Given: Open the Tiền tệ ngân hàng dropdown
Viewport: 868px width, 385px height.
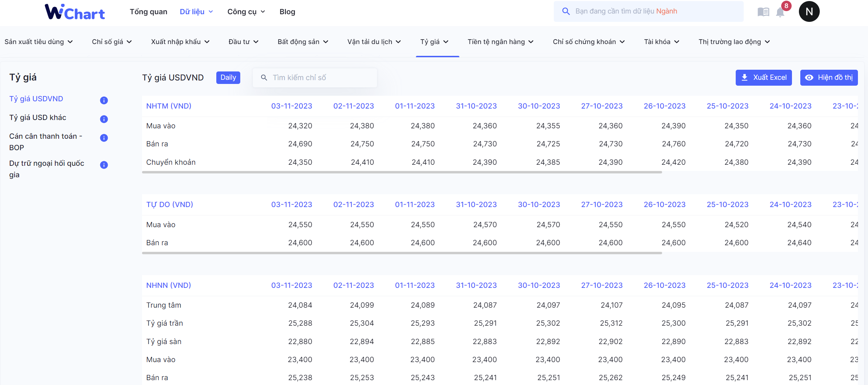Looking at the screenshot, I should 500,42.
